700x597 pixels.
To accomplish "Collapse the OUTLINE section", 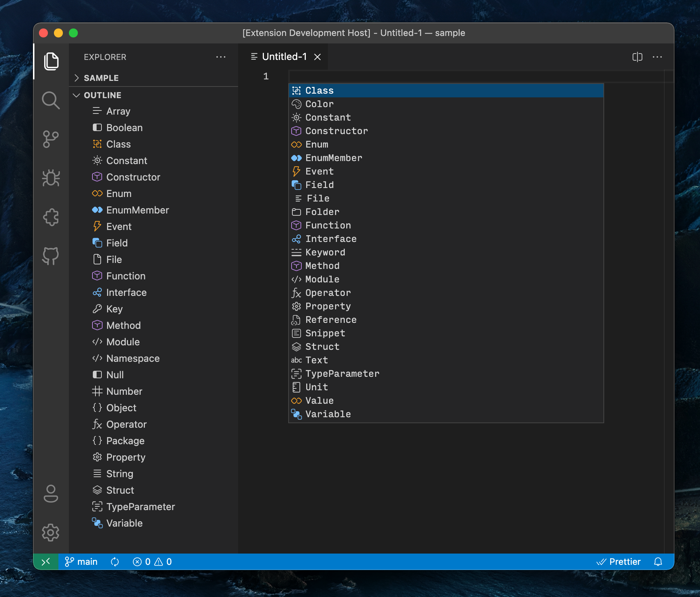I will [77, 95].
